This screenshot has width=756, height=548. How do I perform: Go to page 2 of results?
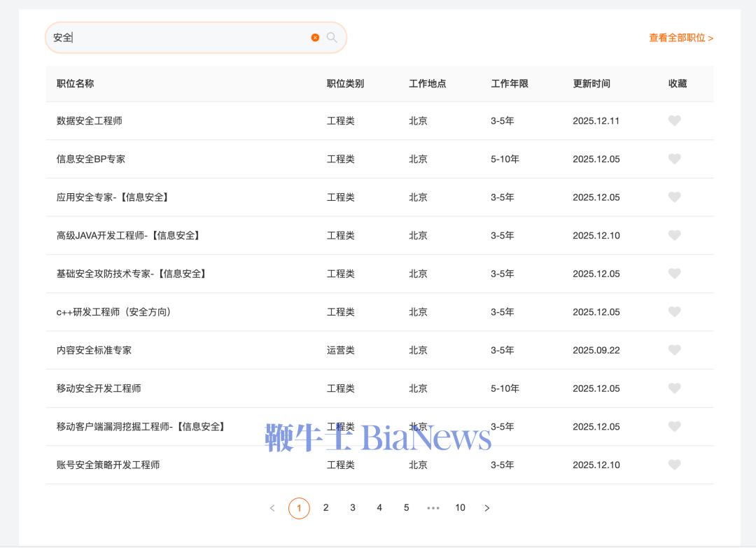[x=326, y=508]
